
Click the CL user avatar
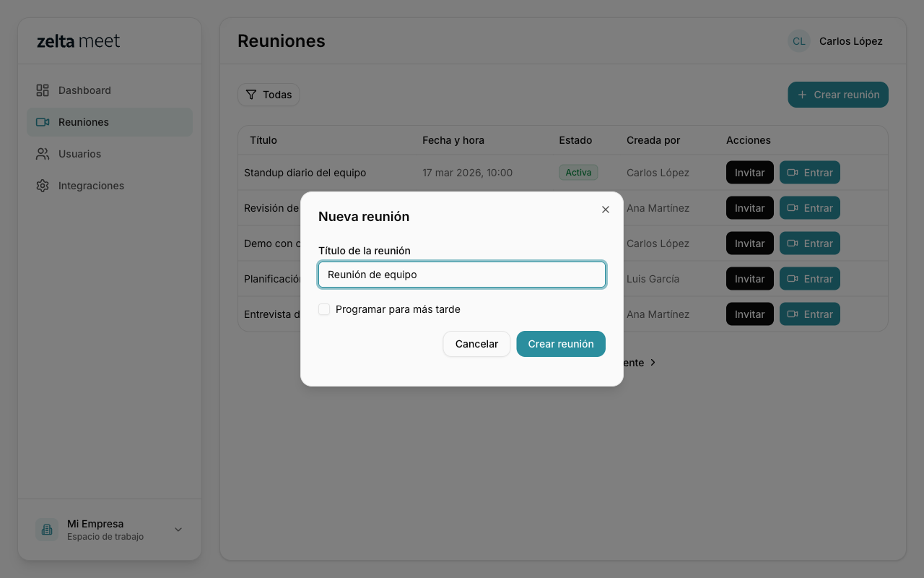798,41
